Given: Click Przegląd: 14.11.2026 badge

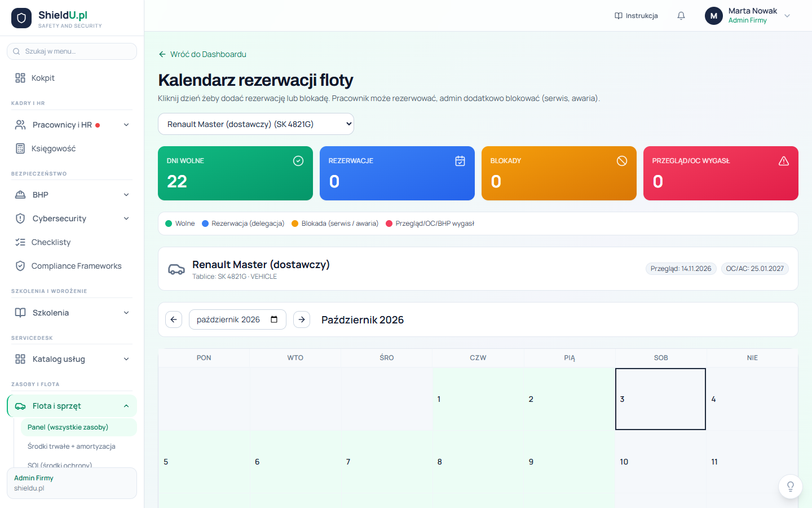Looking at the screenshot, I should 681,269.
